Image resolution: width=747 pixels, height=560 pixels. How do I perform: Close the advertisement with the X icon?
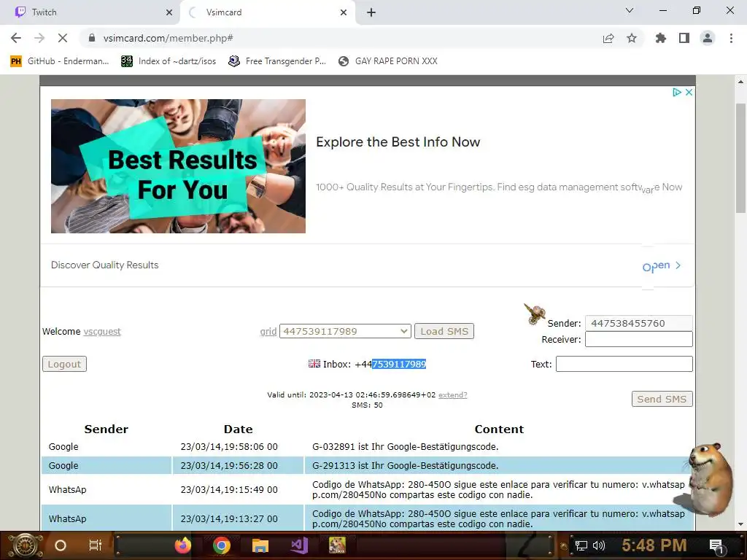click(689, 93)
